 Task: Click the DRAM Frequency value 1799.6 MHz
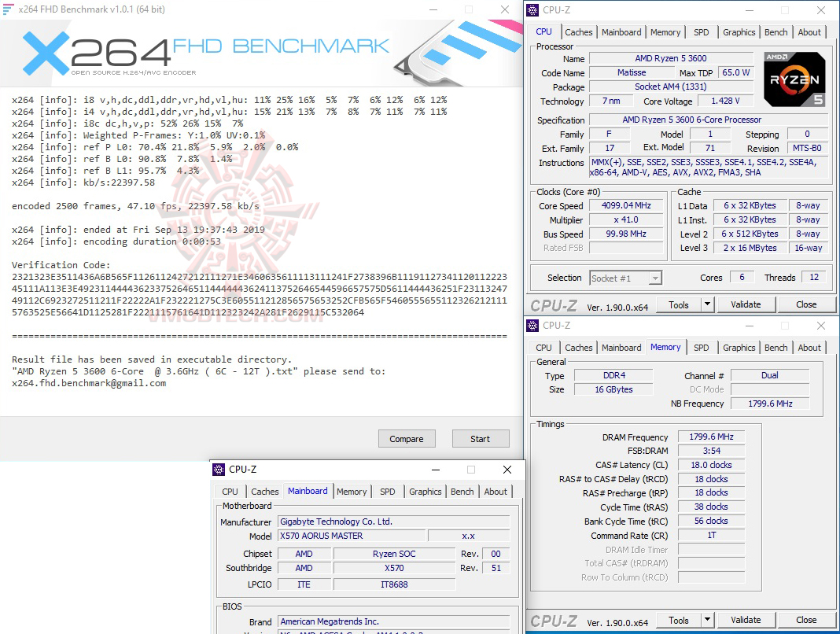coord(711,437)
